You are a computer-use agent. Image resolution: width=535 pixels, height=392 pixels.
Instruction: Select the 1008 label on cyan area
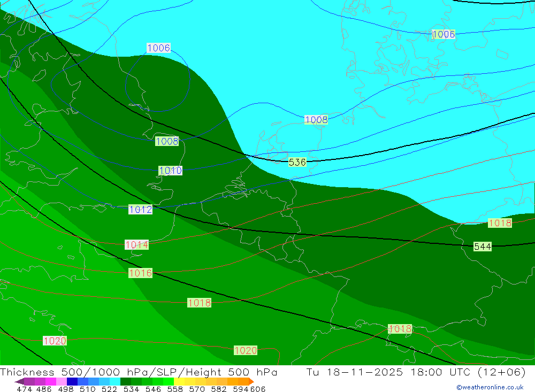click(x=316, y=120)
